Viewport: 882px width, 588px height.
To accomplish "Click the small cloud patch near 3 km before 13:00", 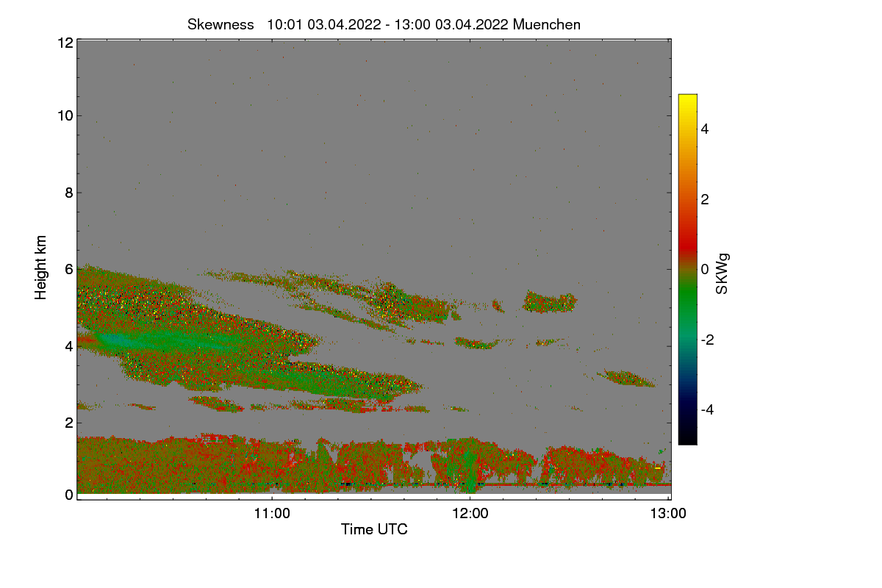I will 627,379.
